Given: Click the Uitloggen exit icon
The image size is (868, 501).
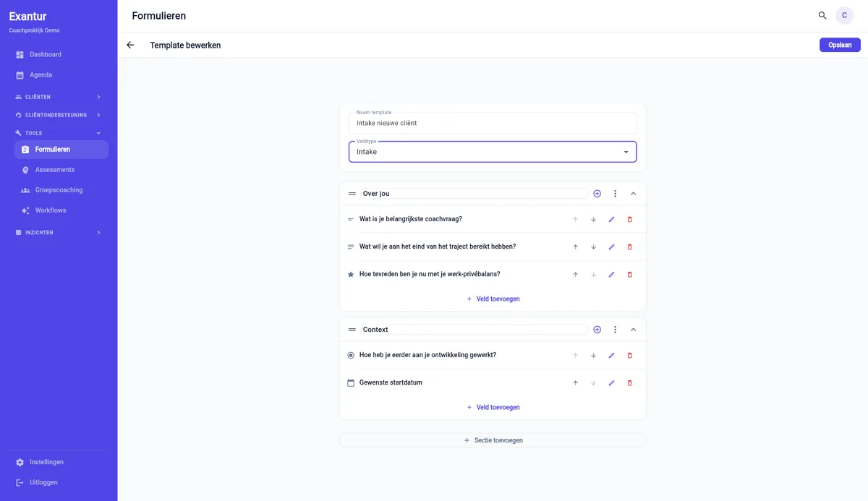Looking at the screenshot, I should 20,482.
